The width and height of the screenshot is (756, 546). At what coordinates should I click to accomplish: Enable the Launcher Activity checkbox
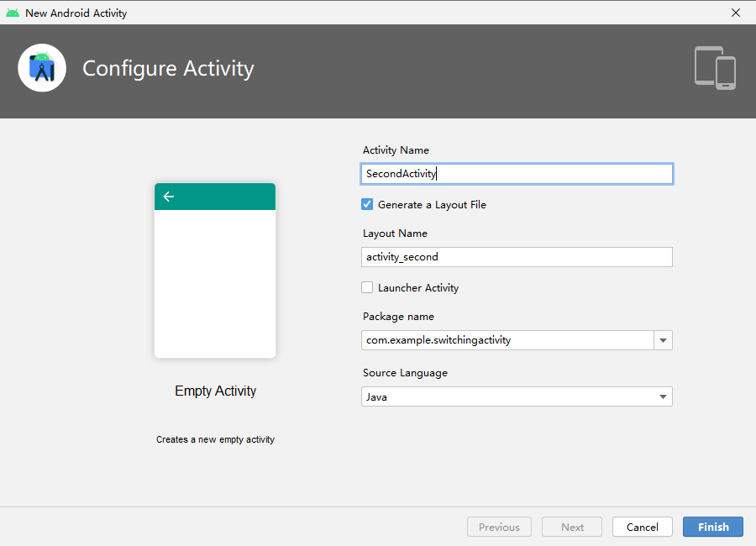click(367, 287)
